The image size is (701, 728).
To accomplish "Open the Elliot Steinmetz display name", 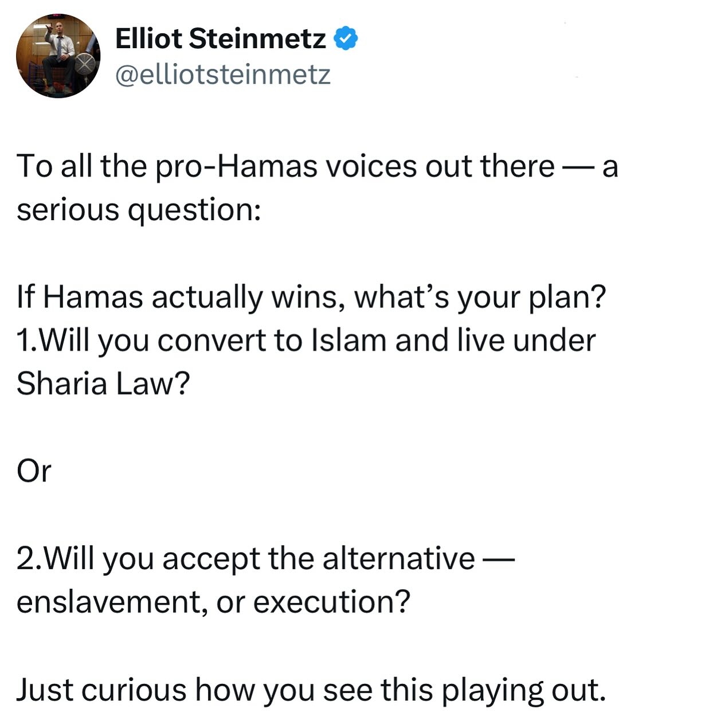I will coord(221,39).
